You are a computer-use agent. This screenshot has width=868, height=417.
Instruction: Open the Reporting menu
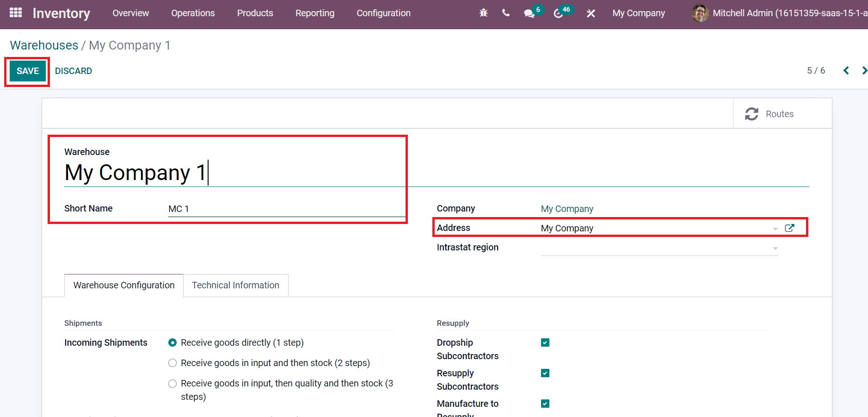tap(315, 13)
